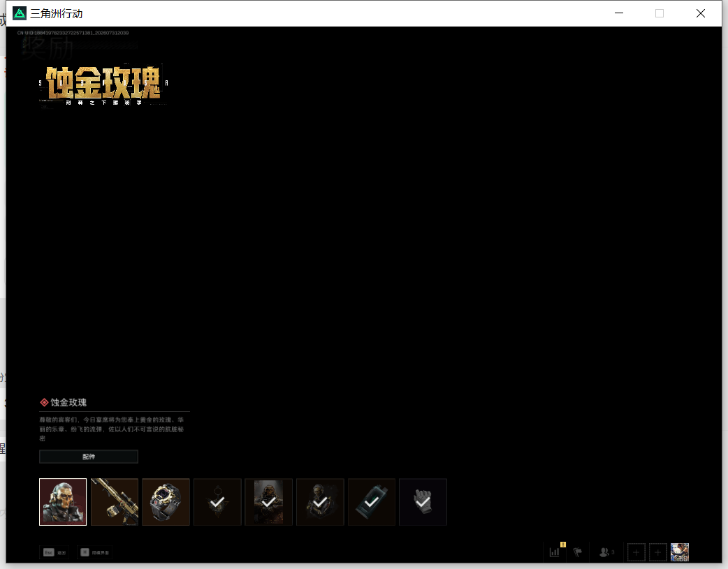Click the 蚀金玫瑰 heading above the description
The height and width of the screenshot is (569, 728).
(x=68, y=402)
